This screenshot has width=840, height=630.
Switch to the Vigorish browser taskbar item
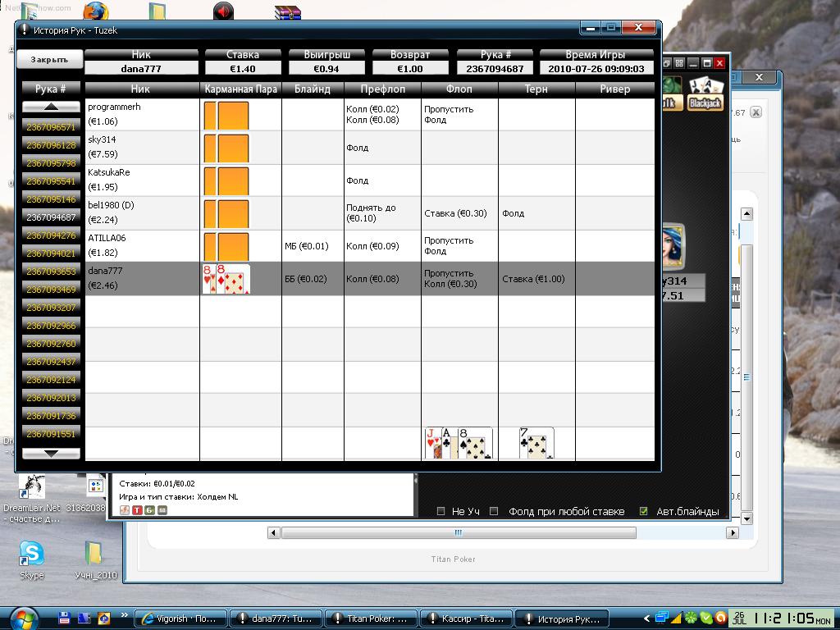tap(180, 619)
